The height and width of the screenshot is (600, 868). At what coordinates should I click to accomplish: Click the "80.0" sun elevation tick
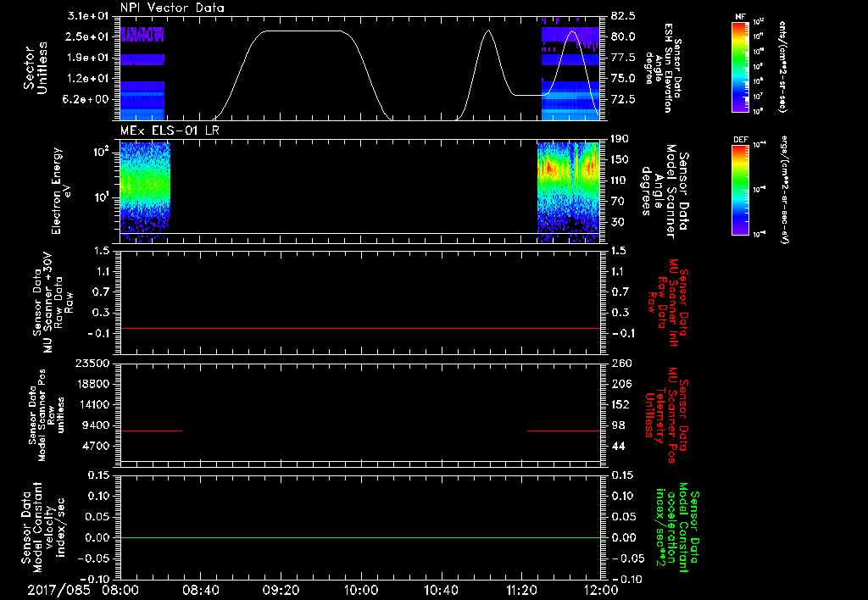pos(623,36)
